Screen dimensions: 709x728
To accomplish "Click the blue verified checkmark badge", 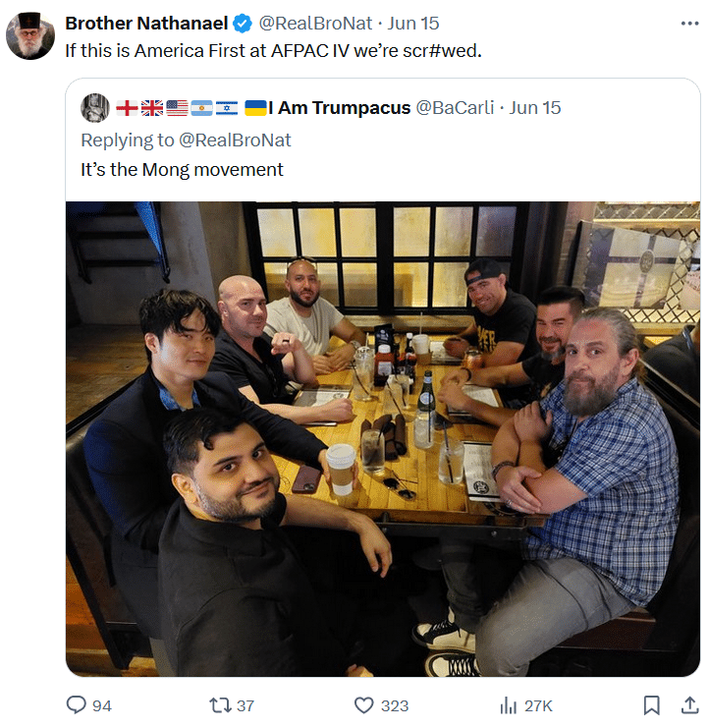I will pos(243,24).
